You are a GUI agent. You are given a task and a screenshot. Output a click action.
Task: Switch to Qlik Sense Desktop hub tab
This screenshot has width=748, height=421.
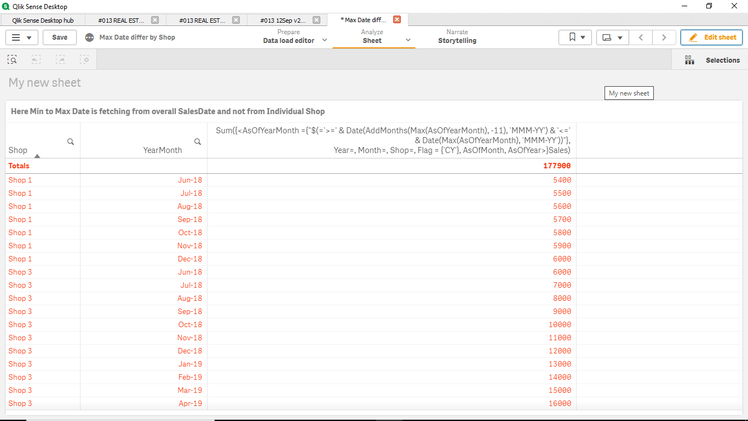click(x=42, y=20)
